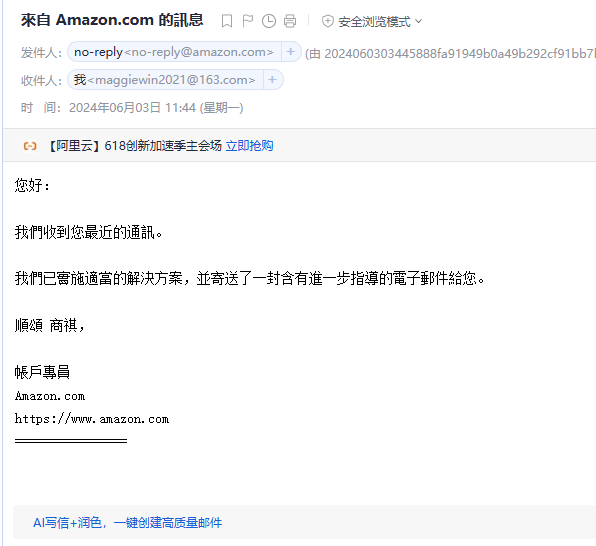The image size is (596, 546).
Task: Select the maggiewin2021@163.com recipient chip
Action: 165,80
